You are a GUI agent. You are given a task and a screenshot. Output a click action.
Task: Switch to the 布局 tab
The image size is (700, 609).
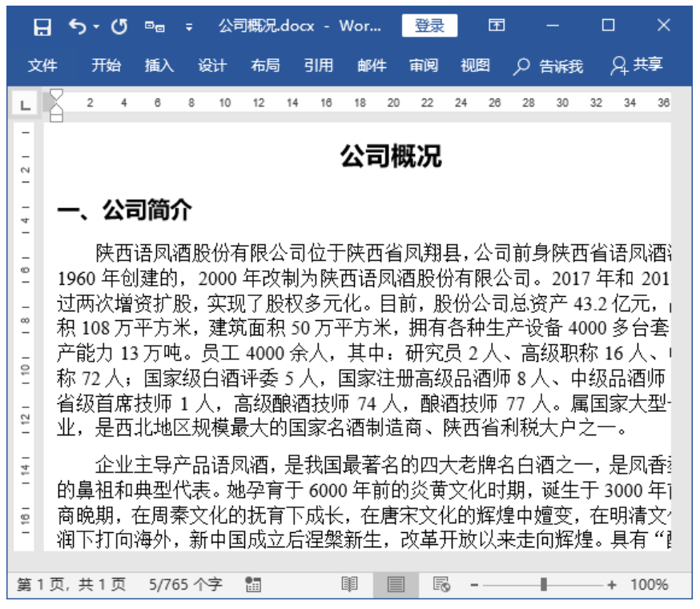click(x=265, y=66)
